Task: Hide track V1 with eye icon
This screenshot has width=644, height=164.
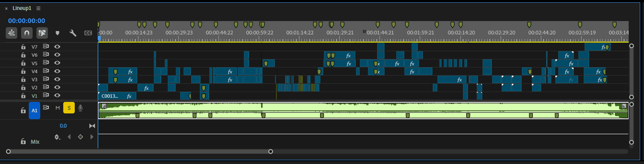Action: click(57, 95)
